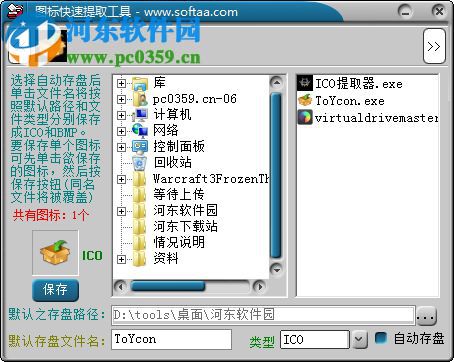Screen dimensions: 454x362
Task: Click the tree scroll-right arrow
Action: tap(259, 286)
